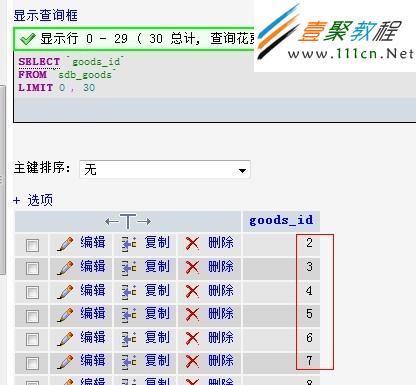Click 删除 link for goods_id 4

click(x=221, y=290)
